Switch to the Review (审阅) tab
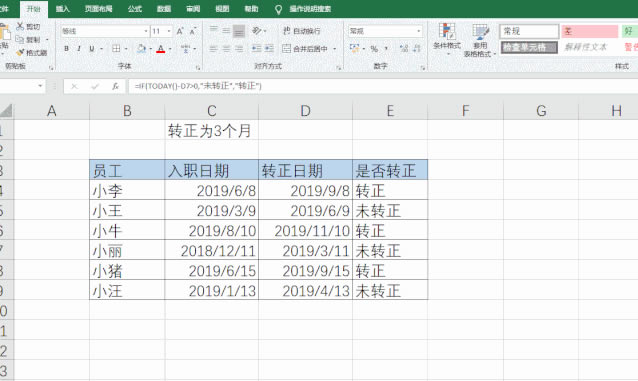The width and height of the screenshot is (638, 381). [193, 9]
